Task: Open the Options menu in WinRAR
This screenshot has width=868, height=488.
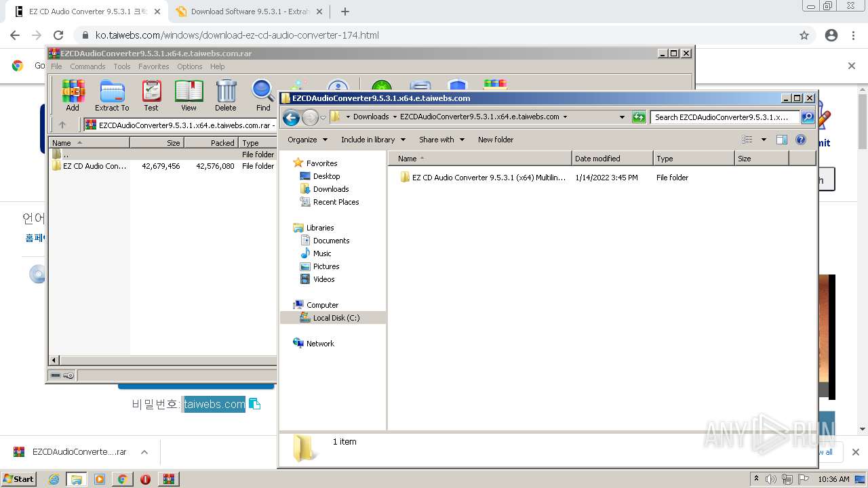Action: (190, 66)
